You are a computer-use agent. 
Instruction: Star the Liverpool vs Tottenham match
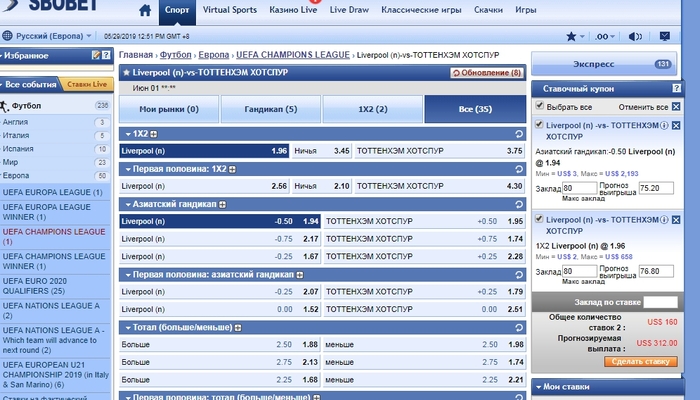[x=126, y=72]
